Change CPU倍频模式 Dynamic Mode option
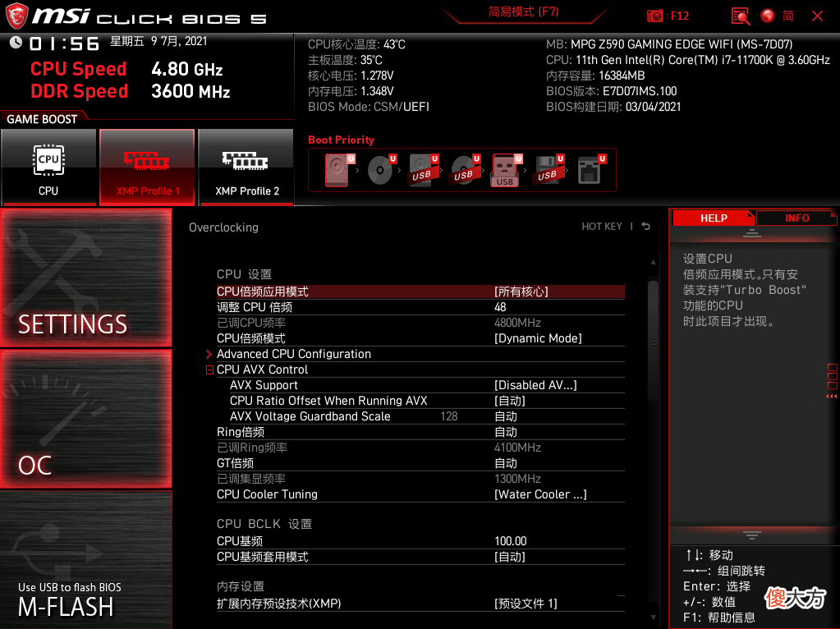This screenshot has width=840, height=629. coord(538,338)
